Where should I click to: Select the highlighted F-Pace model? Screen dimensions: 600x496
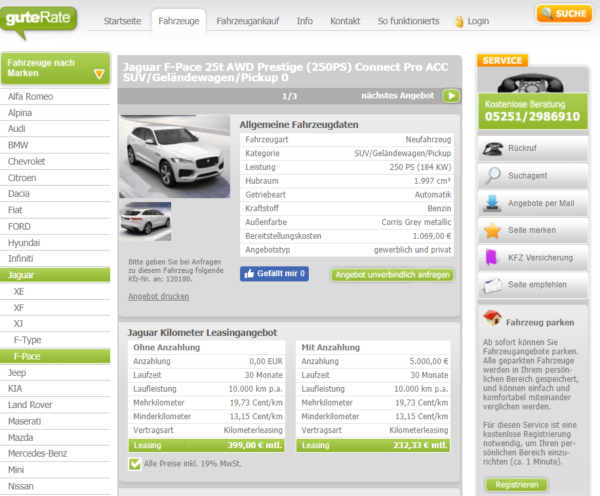[55, 357]
